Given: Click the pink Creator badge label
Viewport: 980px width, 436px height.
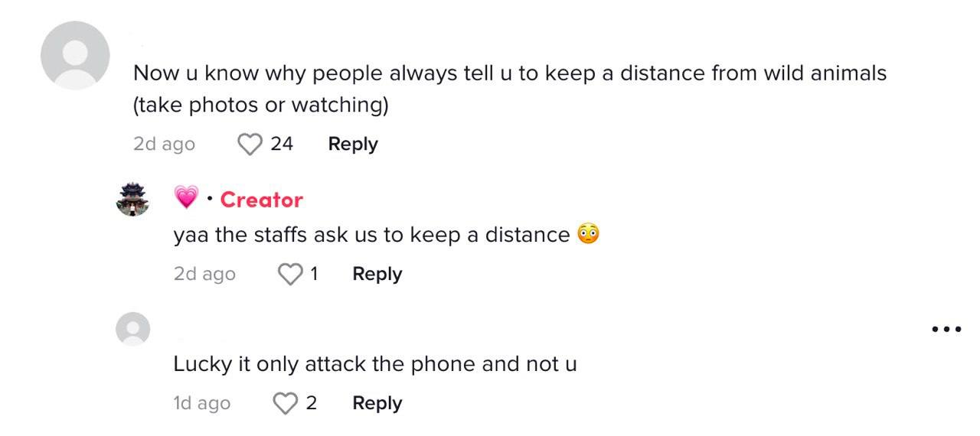Looking at the screenshot, I should 261,200.
